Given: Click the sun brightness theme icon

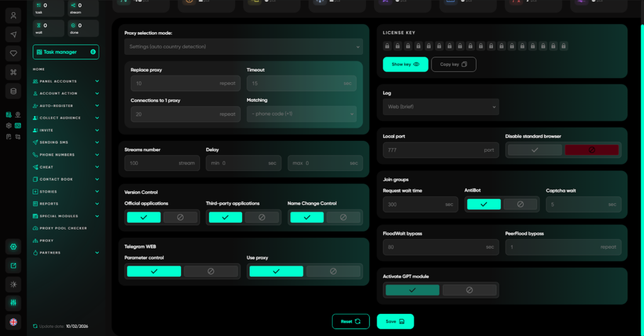Looking at the screenshot, I should [13, 284].
